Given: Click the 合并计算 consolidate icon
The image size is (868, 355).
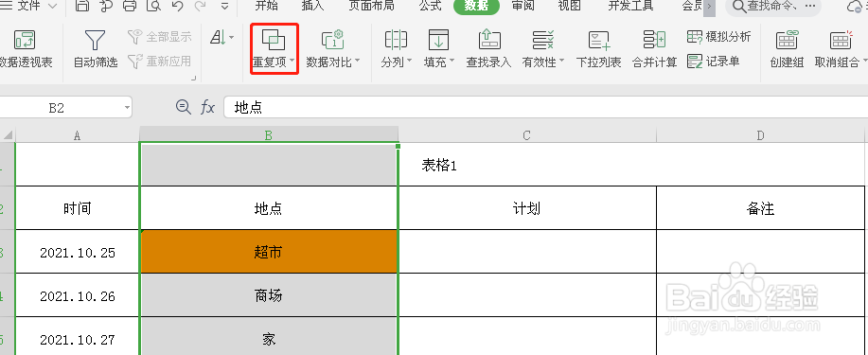Looking at the screenshot, I should coord(654,40).
